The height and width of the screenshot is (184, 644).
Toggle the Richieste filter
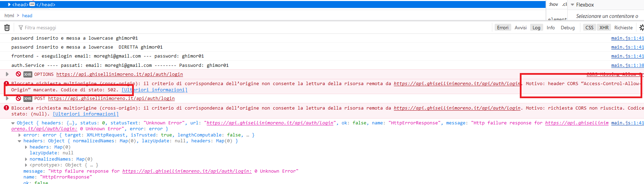(x=623, y=28)
